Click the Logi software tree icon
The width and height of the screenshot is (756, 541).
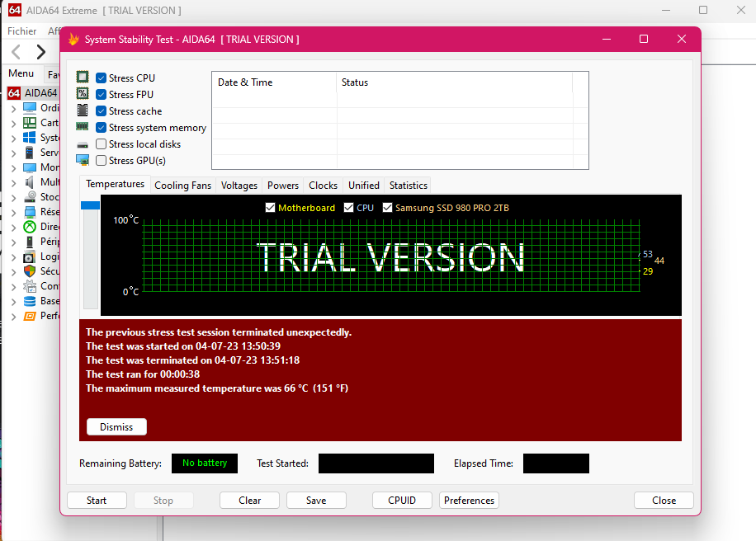[30, 256]
